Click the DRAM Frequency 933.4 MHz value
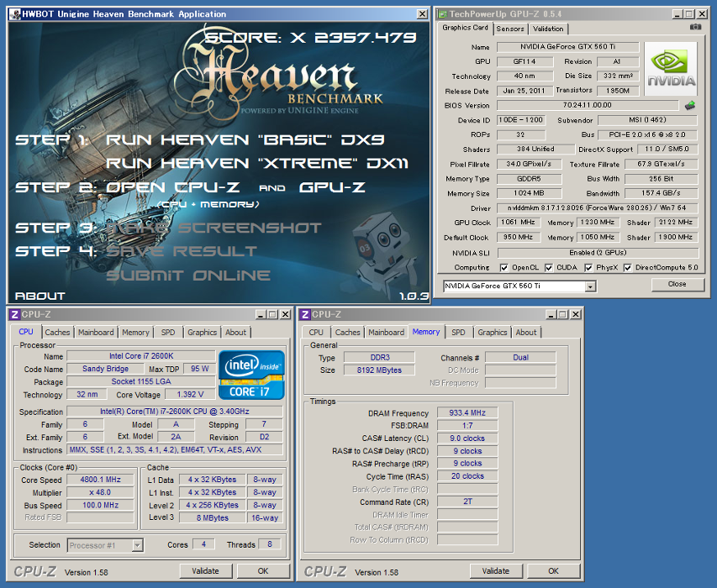 pyautogui.click(x=467, y=413)
